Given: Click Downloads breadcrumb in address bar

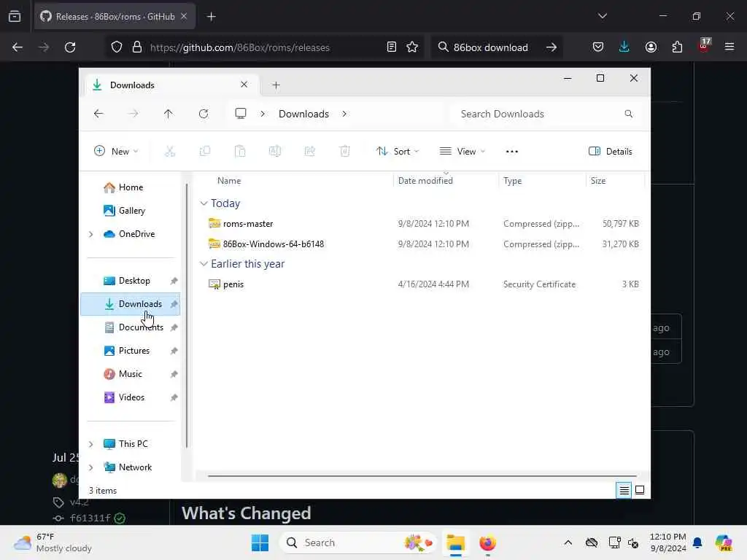Looking at the screenshot, I should (x=303, y=114).
